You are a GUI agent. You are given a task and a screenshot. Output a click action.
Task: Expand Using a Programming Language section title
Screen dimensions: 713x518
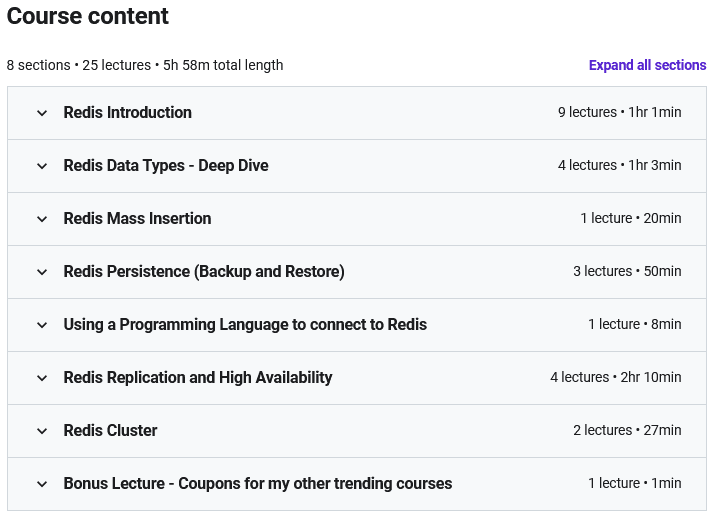coord(245,325)
